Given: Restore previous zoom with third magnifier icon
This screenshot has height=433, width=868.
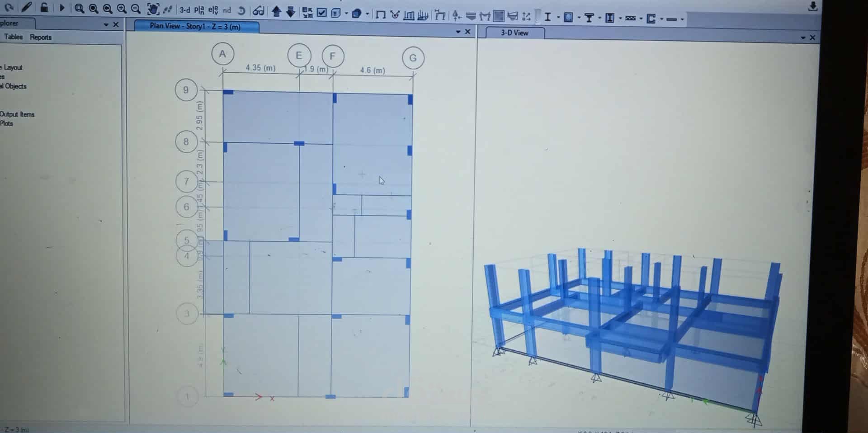Looking at the screenshot, I should click(x=107, y=9).
